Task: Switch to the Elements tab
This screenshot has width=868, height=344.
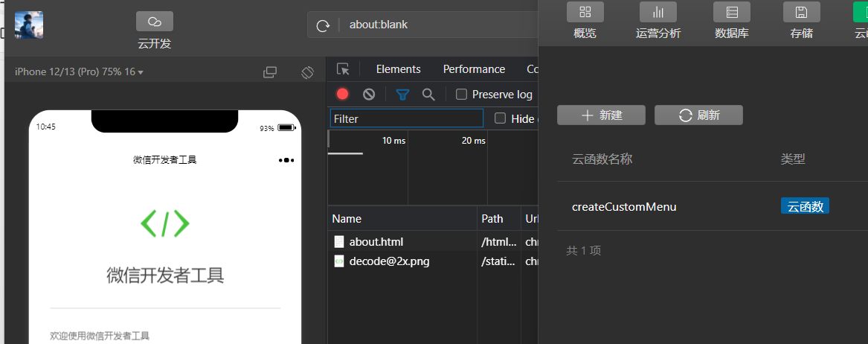Action: (398, 69)
